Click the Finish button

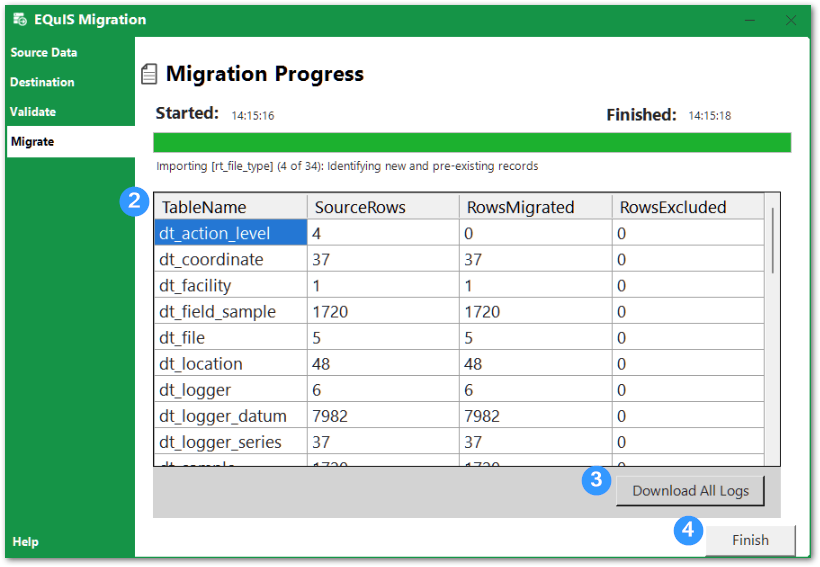[750, 540]
